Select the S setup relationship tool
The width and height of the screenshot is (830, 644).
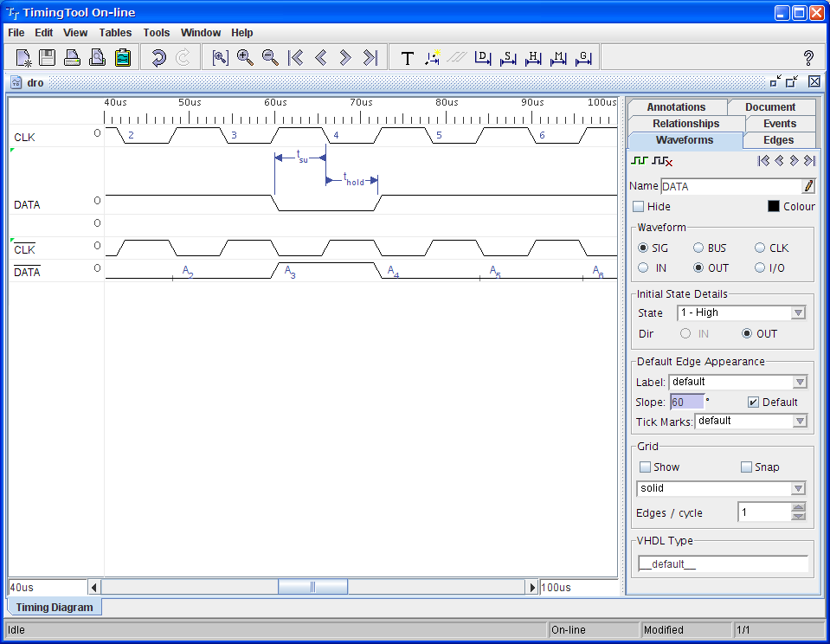[x=508, y=58]
